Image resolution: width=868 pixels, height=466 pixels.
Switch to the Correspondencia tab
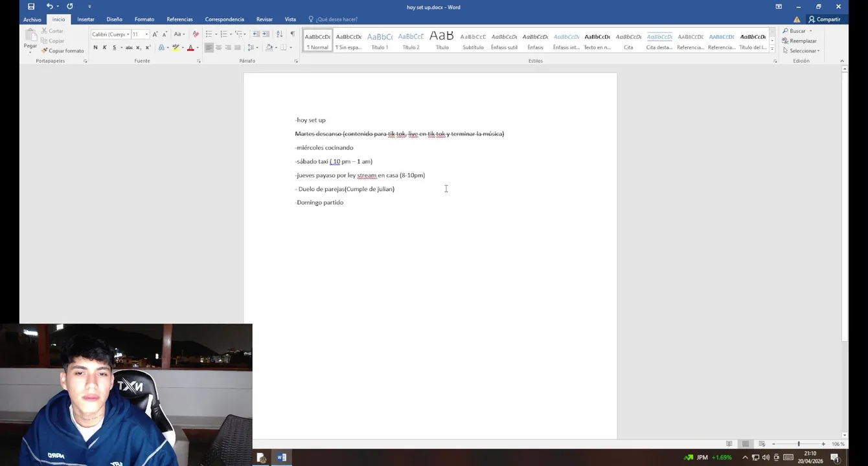224,19
